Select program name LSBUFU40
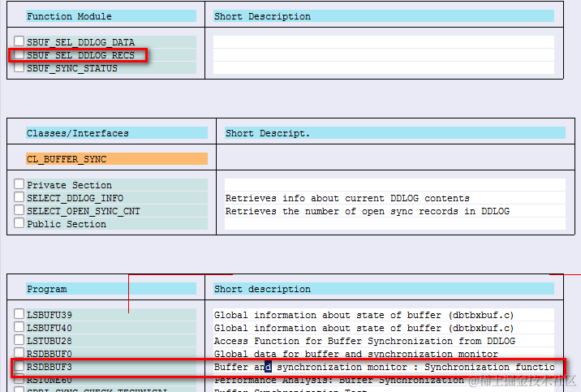The width and height of the screenshot is (581, 392). [x=49, y=328]
